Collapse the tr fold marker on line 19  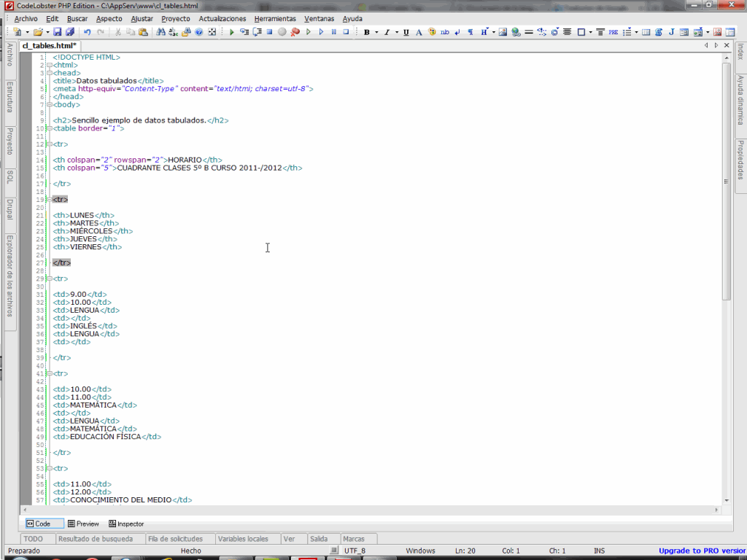49,200
